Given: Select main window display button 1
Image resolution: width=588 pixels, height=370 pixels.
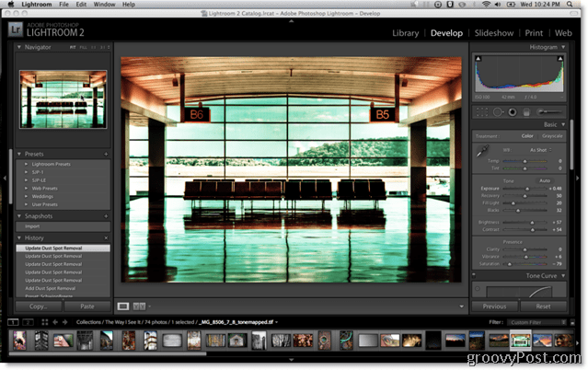Looking at the screenshot, I should click(13, 322).
